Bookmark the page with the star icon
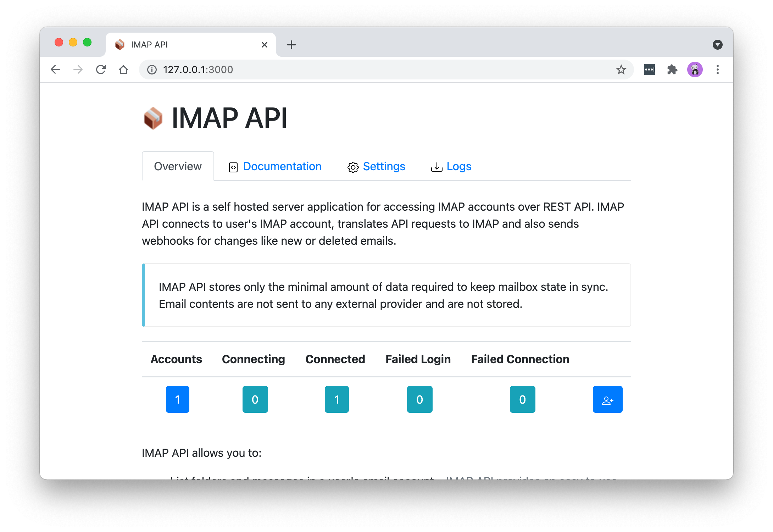The image size is (773, 532). coord(621,70)
